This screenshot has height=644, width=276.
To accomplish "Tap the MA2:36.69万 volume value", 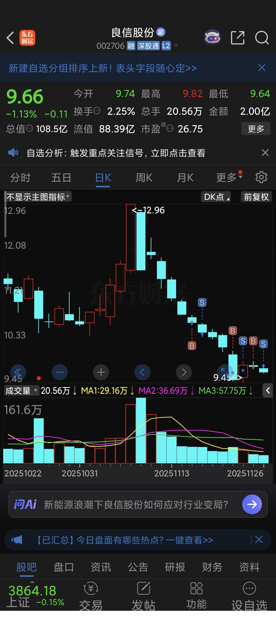I will (163, 390).
